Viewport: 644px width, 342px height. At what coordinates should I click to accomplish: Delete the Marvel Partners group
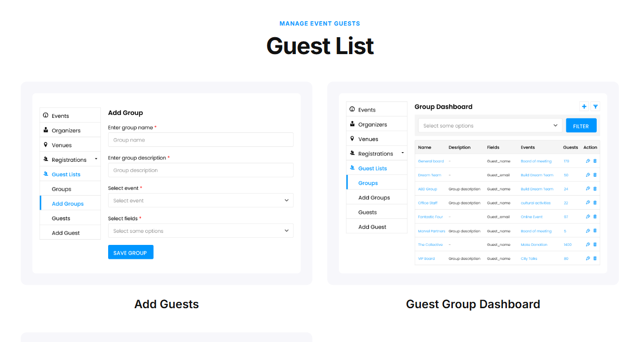(x=595, y=231)
